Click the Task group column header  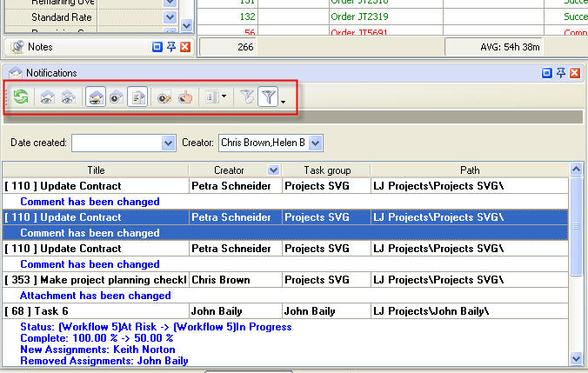pos(326,170)
